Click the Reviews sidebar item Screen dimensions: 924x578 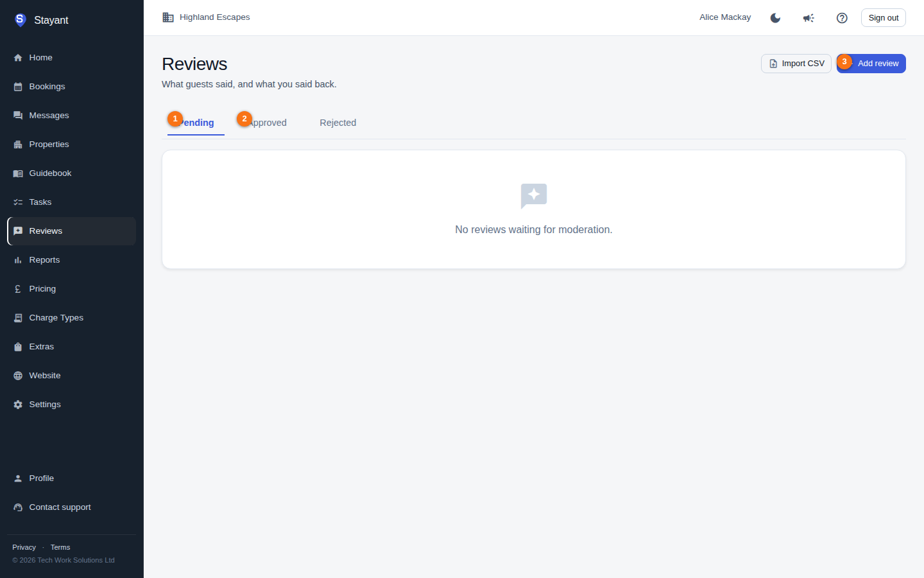coord(71,231)
